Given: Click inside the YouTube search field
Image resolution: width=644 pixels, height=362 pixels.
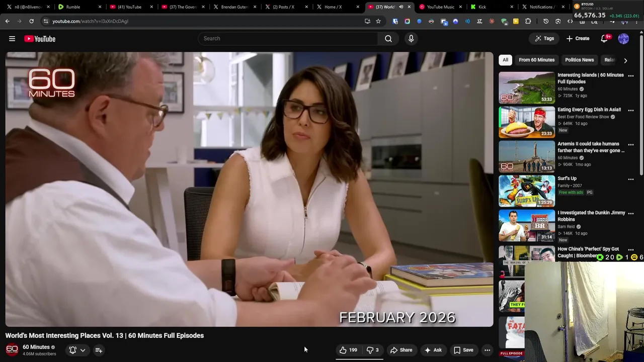Looking at the screenshot, I should [x=288, y=39].
